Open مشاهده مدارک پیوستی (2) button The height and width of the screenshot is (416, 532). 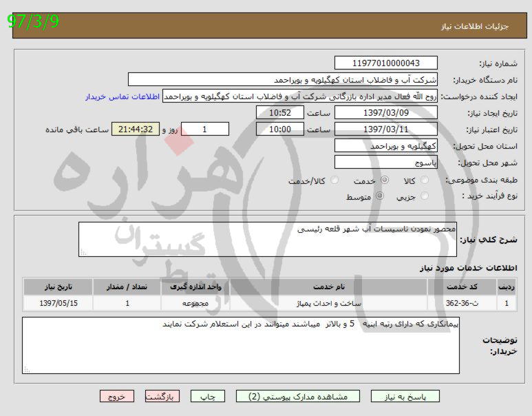tap(298, 396)
